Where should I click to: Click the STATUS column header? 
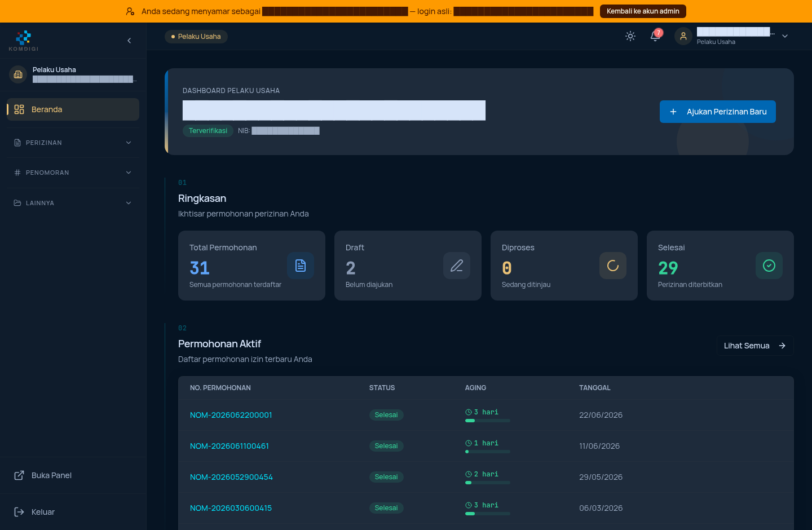382,388
